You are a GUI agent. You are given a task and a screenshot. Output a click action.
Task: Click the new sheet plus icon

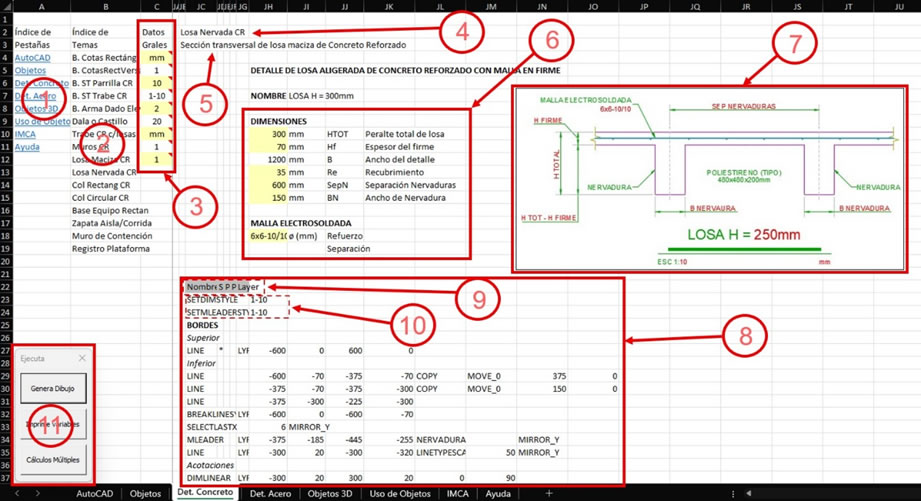(548, 493)
